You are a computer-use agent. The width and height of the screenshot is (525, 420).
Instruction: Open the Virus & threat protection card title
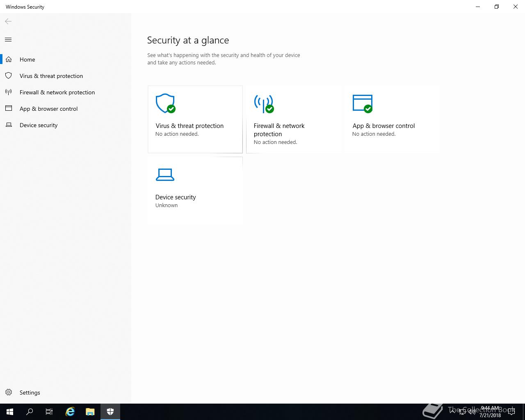(x=189, y=126)
